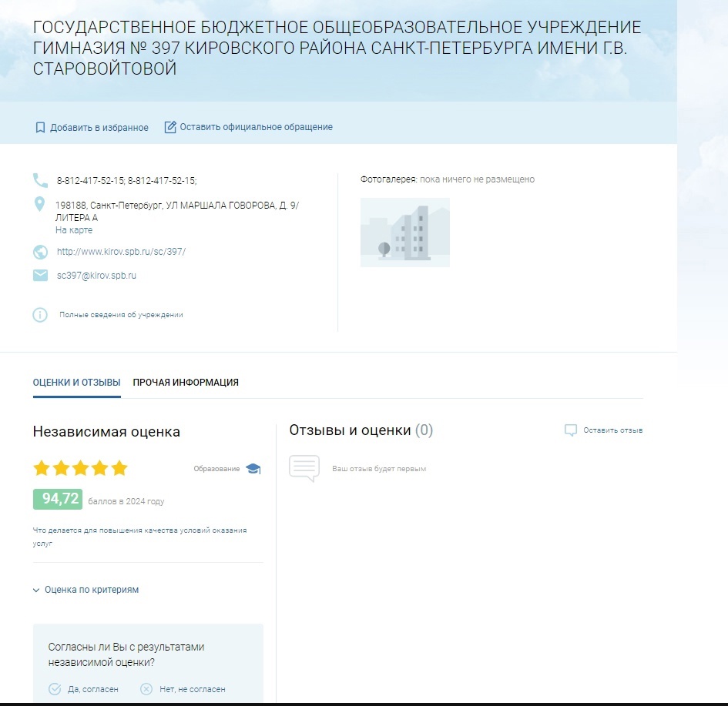728x706 pixels.
Task: Click the info circle icon
Action: coord(40,315)
